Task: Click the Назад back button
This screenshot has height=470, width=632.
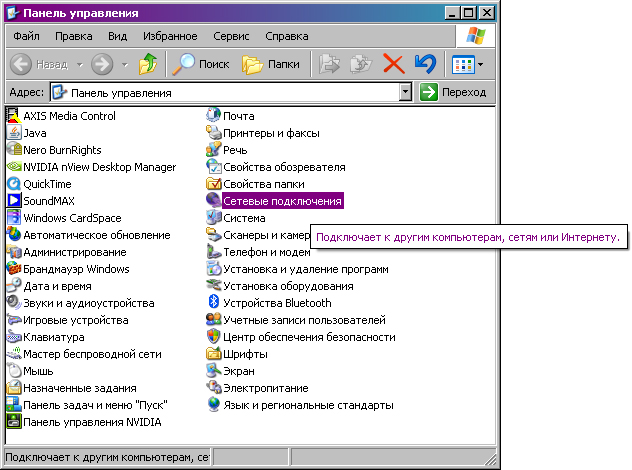Action: click(x=39, y=64)
